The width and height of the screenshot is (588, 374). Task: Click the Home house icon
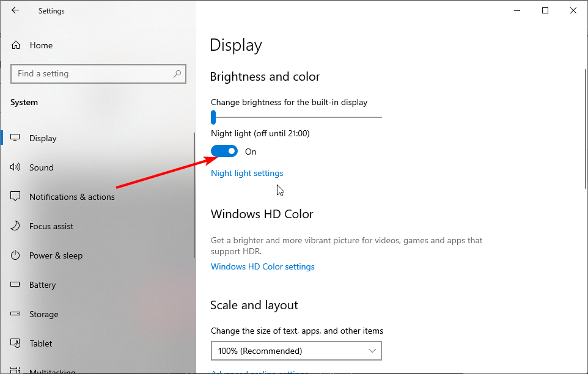16,45
